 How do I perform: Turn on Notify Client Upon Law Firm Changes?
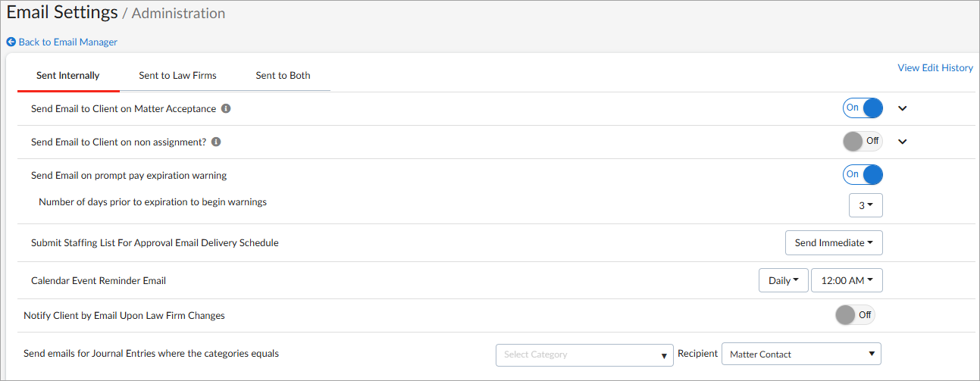pyautogui.click(x=855, y=315)
